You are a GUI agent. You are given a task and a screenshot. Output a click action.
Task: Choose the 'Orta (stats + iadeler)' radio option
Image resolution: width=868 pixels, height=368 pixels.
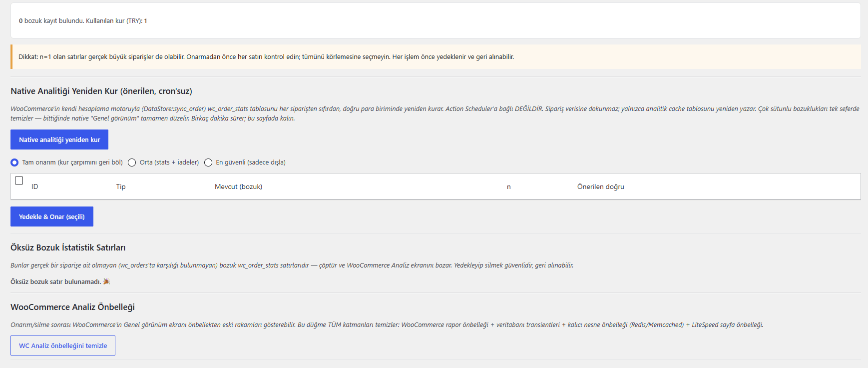[132, 162]
